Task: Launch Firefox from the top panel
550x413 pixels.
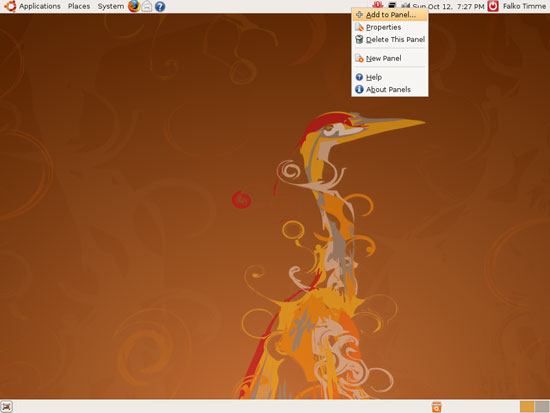Action: pos(134,6)
